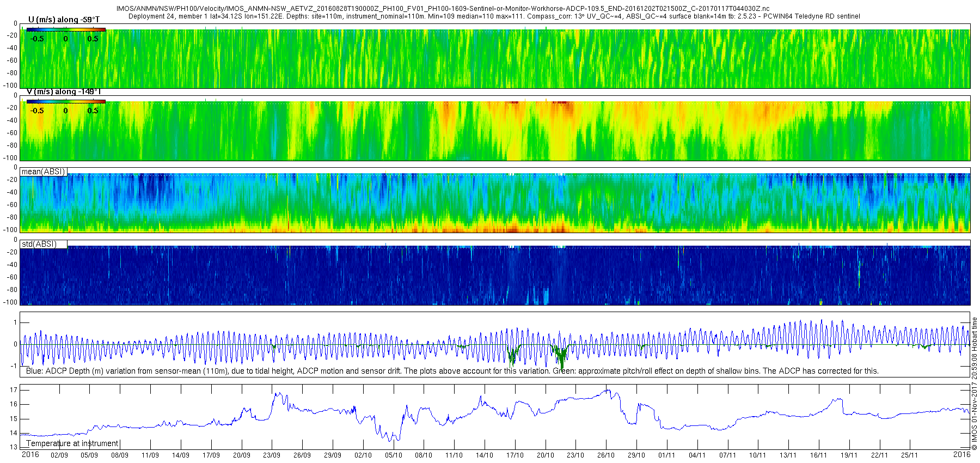Click the "04/11" date tick label
This screenshot has height=463, width=980.
[x=697, y=455]
